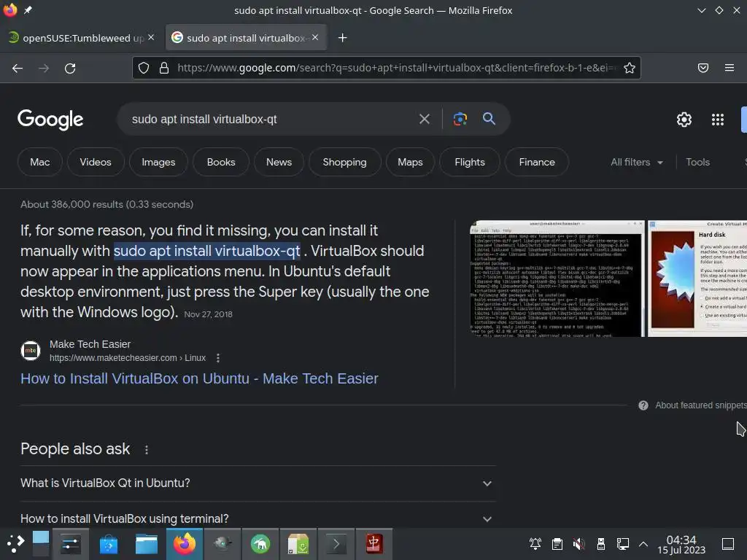Screen dimensions: 747x560
Task: Expand the hidden system tray icons arrow
Action: pyautogui.click(x=643, y=544)
